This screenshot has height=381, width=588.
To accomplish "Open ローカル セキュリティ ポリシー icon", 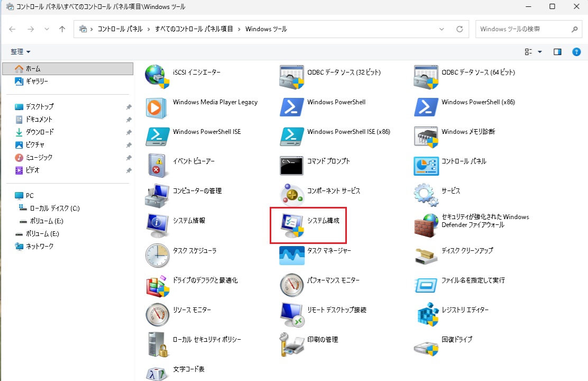I will (x=157, y=344).
